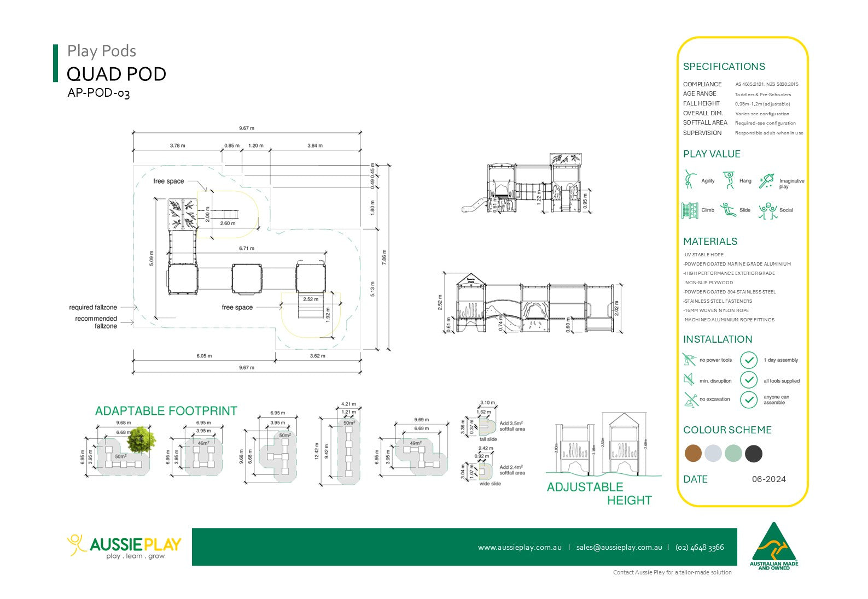Click the required fallzone label
The image size is (868, 599).
93,308
